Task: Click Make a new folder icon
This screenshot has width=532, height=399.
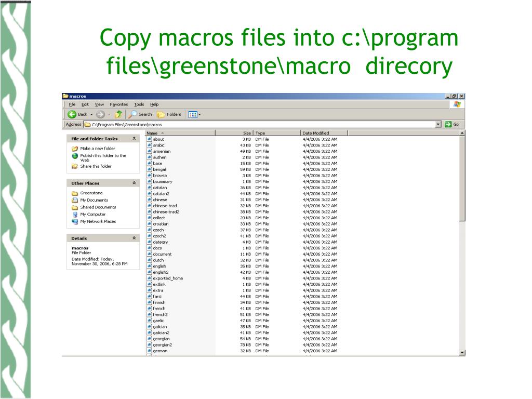Action: tap(75, 149)
